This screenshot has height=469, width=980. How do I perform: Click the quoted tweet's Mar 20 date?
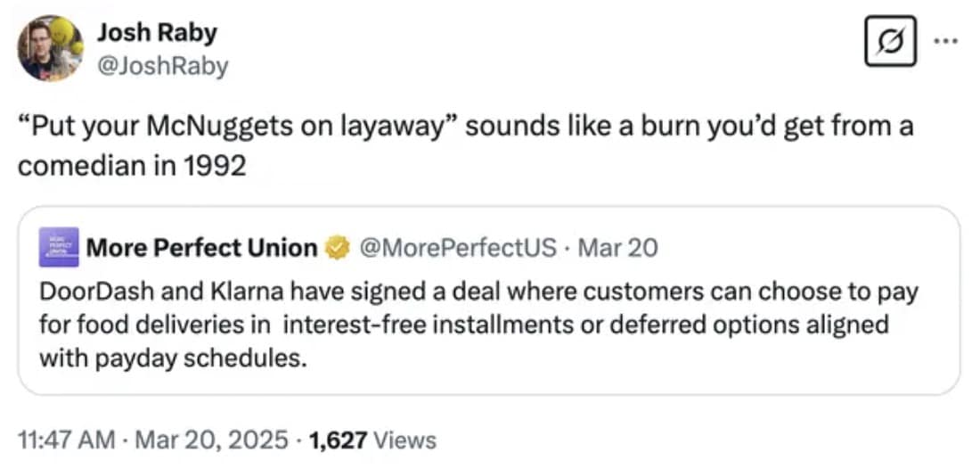[x=618, y=247]
